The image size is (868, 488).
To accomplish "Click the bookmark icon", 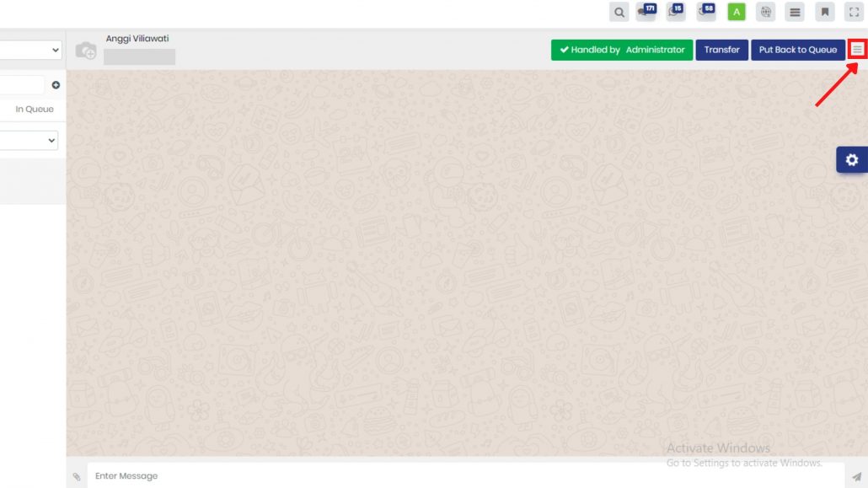I will click(x=825, y=12).
